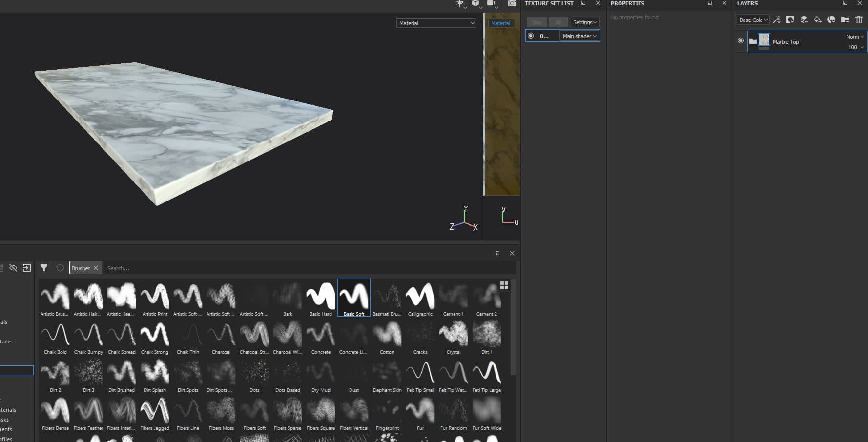Select the Artistic Print brush

[x=155, y=298]
